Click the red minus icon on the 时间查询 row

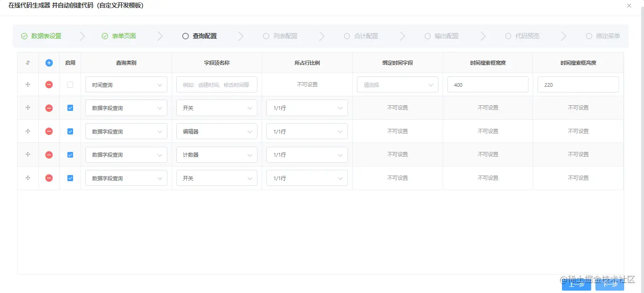coord(49,84)
